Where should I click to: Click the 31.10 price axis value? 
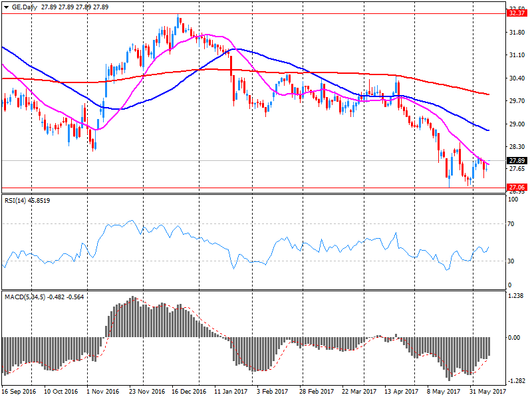click(x=517, y=55)
